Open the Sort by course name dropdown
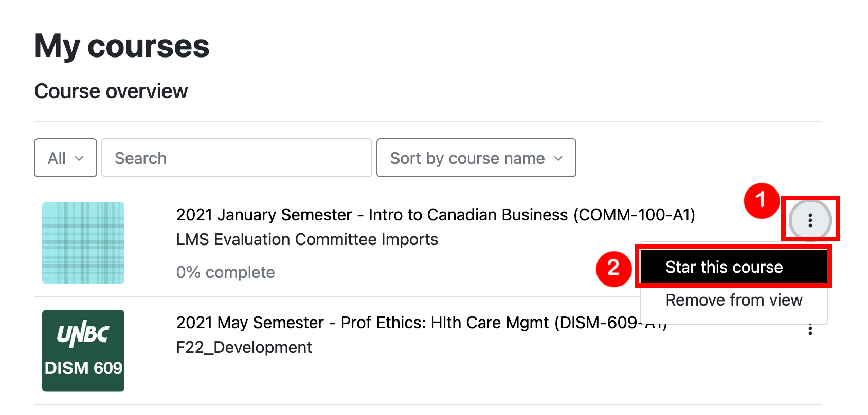The height and width of the screenshot is (415, 868). tap(476, 158)
